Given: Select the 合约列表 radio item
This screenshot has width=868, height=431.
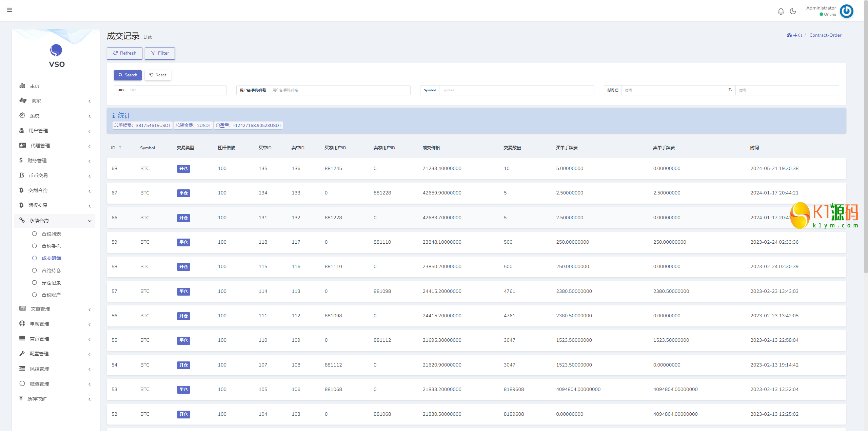Looking at the screenshot, I should click(35, 233).
